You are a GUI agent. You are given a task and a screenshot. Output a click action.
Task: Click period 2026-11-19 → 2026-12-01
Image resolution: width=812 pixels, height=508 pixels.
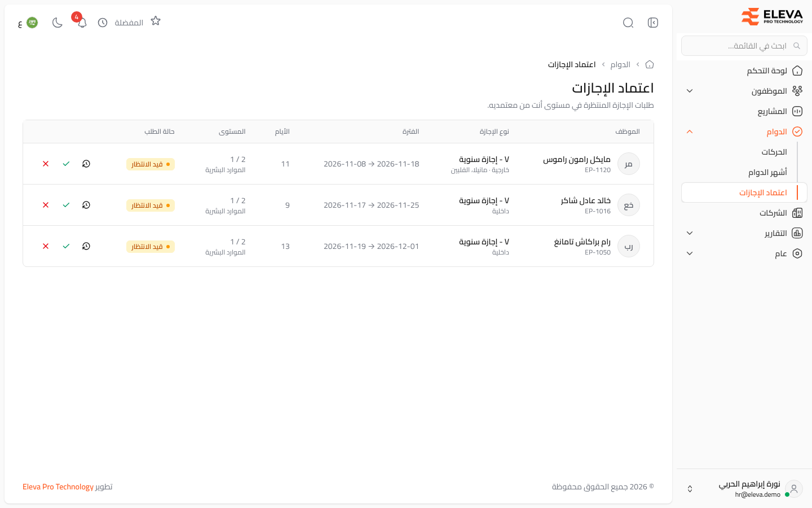pos(372,246)
